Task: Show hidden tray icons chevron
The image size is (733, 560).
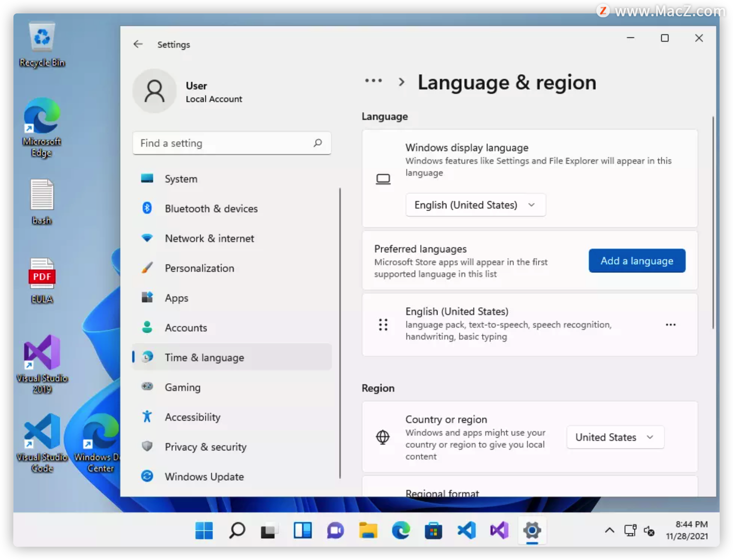Action: [x=610, y=530]
